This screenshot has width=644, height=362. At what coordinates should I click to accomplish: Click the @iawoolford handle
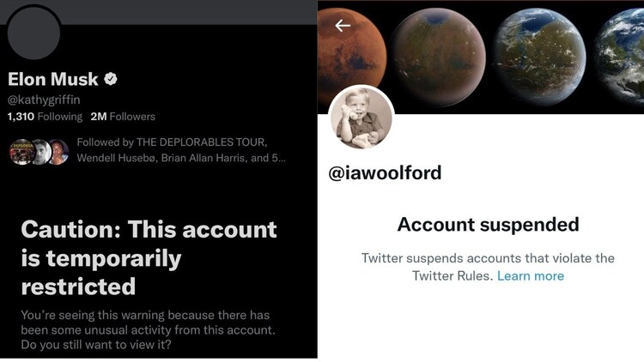point(385,172)
